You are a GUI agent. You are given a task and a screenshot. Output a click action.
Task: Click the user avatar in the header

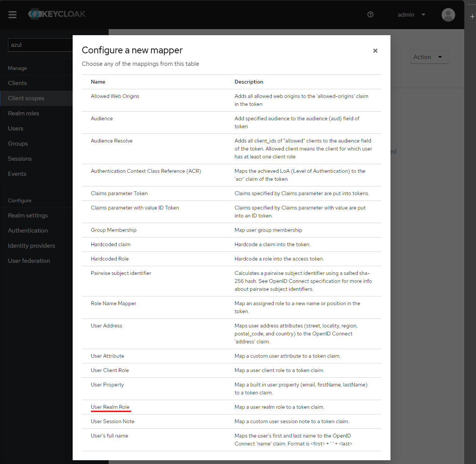(448, 15)
